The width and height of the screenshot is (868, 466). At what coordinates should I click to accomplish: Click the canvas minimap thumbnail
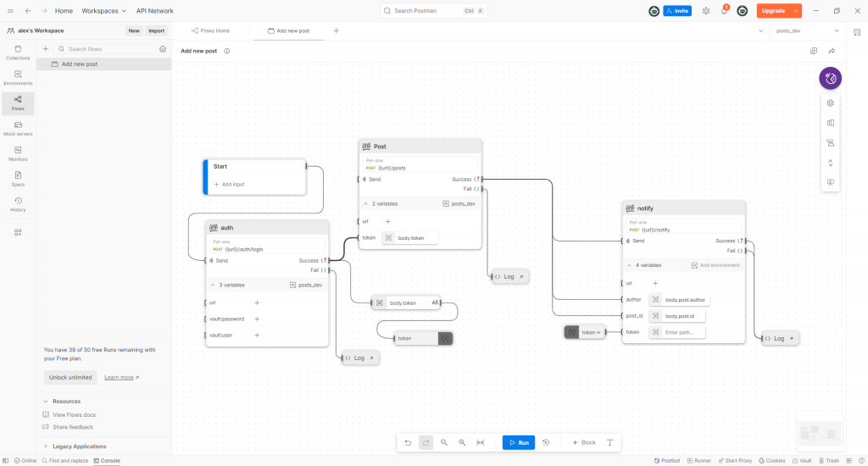[x=820, y=433]
